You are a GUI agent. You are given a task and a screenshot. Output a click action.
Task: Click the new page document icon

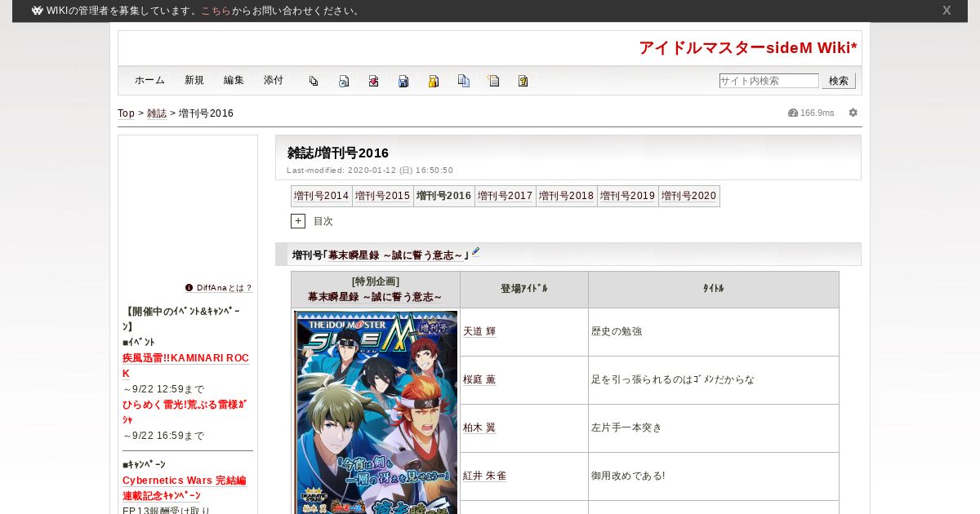(x=493, y=81)
